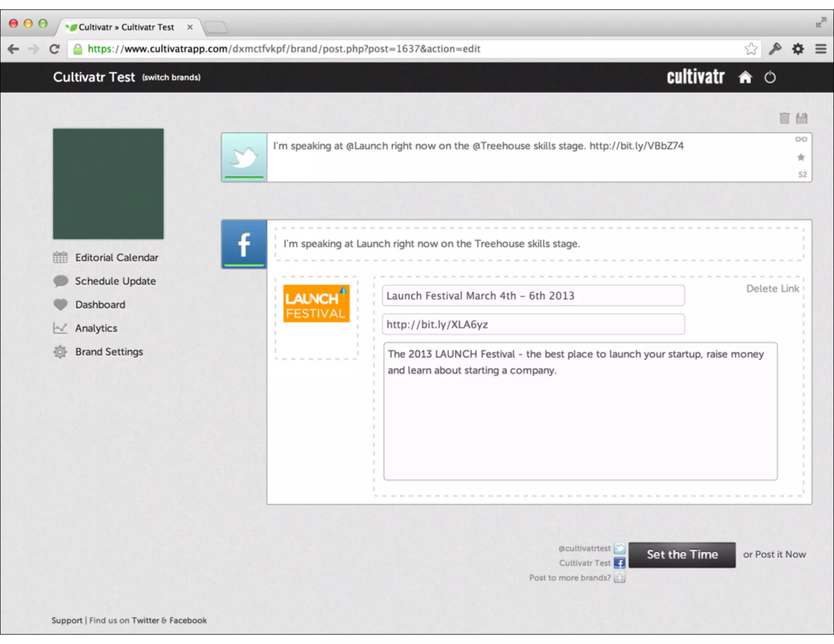Click the save draft floppy icon
This screenshot has height=644, width=834.
point(801,118)
